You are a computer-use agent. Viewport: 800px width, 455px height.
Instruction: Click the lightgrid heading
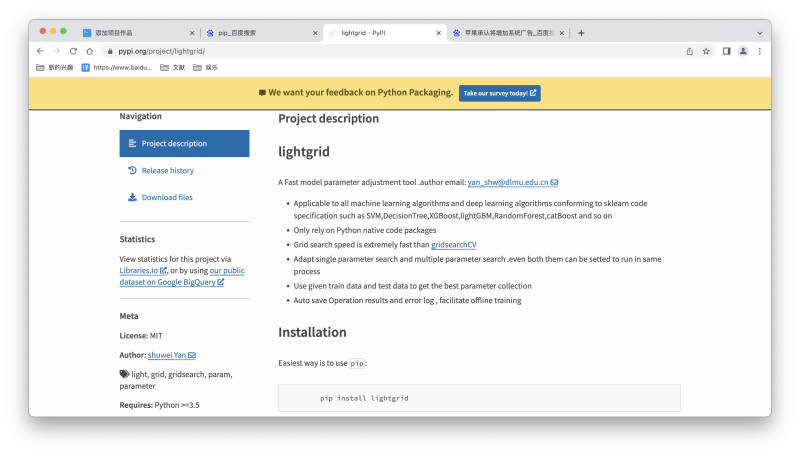coord(304,151)
